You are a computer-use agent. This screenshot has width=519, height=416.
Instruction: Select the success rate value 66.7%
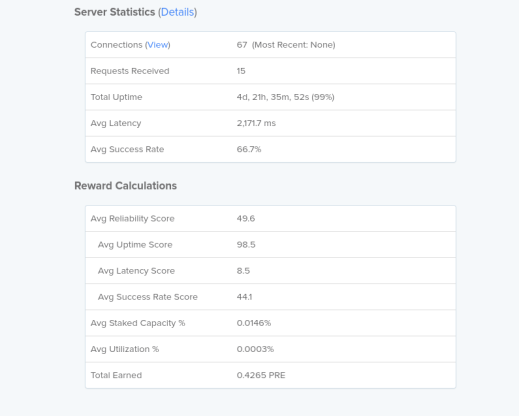point(249,149)
